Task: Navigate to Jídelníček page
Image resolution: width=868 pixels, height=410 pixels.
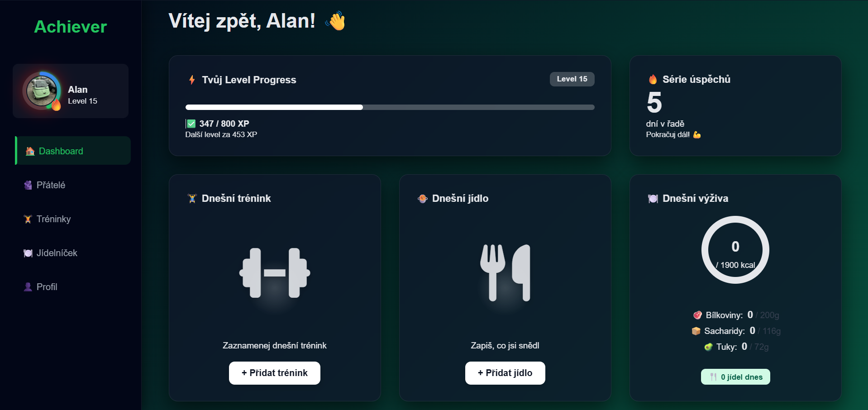Action: (x=57, y=253)
